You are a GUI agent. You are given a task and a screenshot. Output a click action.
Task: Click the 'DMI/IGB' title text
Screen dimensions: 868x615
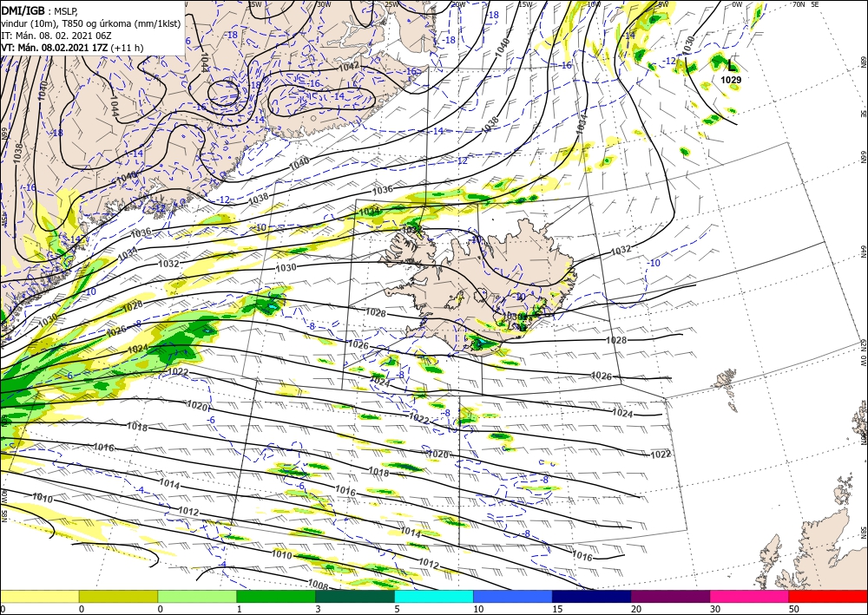tap(23, 10)
